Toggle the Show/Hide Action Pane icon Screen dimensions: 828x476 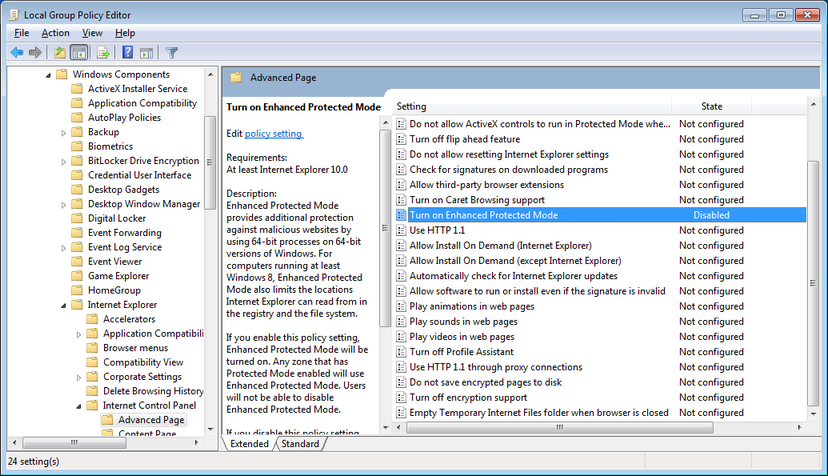click(x=146, y=52)
